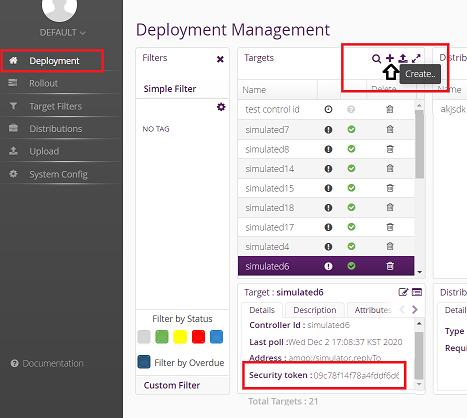Click delete icon for simulated17
The height and width of the screenshot is (418, 467).
390,227
